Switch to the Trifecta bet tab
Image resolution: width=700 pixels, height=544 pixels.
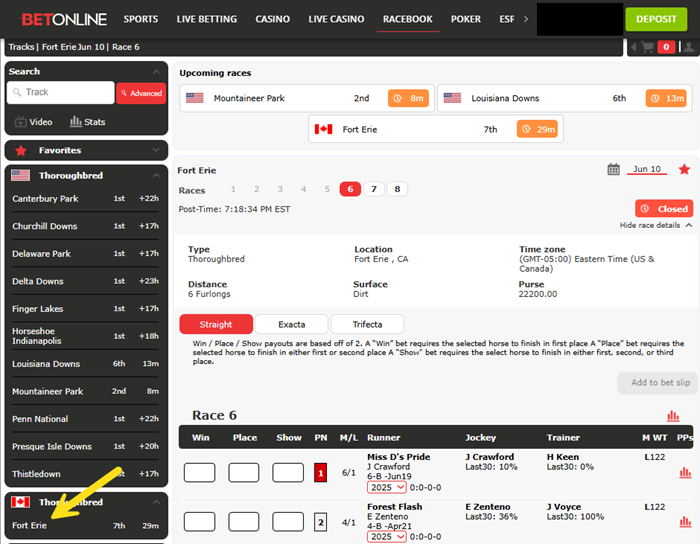point(367,324)
